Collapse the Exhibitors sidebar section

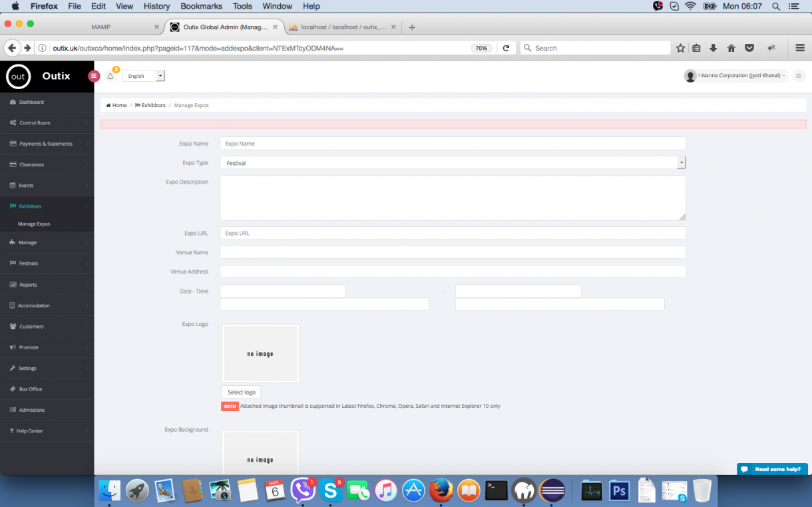tap(47, 206)
